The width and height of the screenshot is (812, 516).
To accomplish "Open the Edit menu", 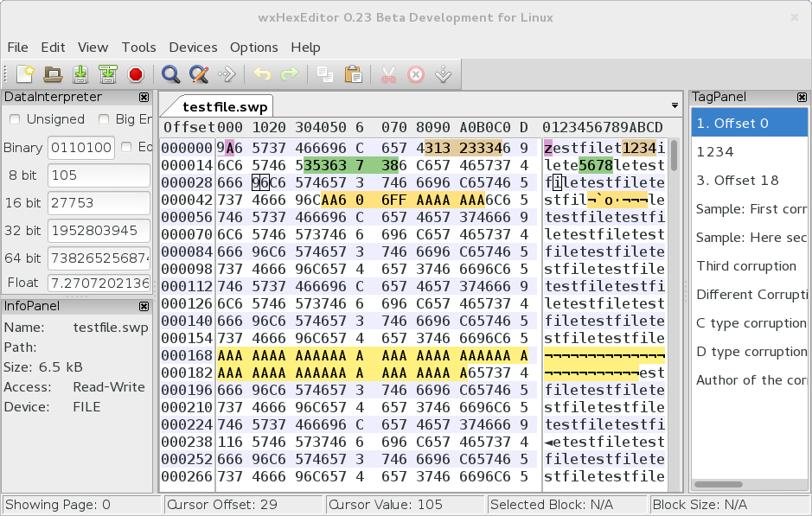I will click(53, 47).
